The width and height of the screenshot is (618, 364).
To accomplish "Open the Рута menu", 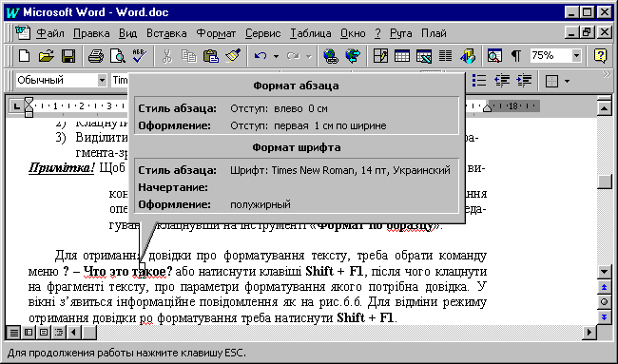I will point(401,33).
